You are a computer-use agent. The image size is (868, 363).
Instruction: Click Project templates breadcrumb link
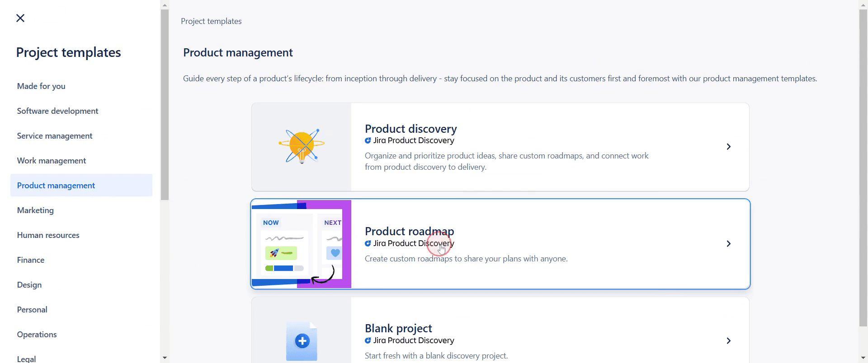tap(211, 21)
